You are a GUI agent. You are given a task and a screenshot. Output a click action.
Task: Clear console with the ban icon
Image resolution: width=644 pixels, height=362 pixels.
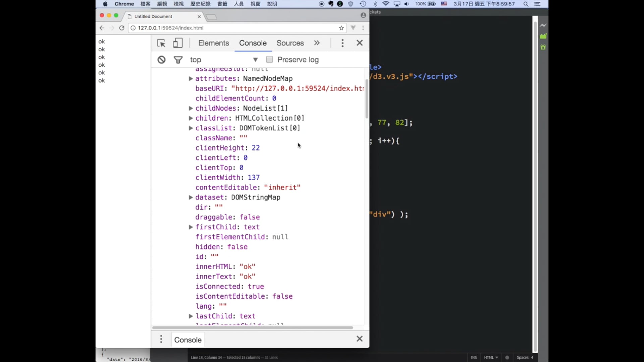pyautogui.click(x=161, y=60)
